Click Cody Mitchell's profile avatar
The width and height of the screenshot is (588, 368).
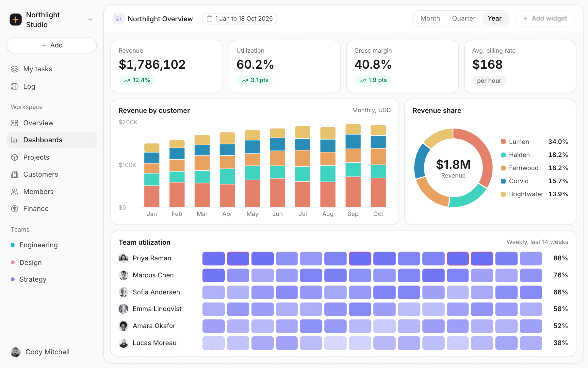(x=16, y=352)
